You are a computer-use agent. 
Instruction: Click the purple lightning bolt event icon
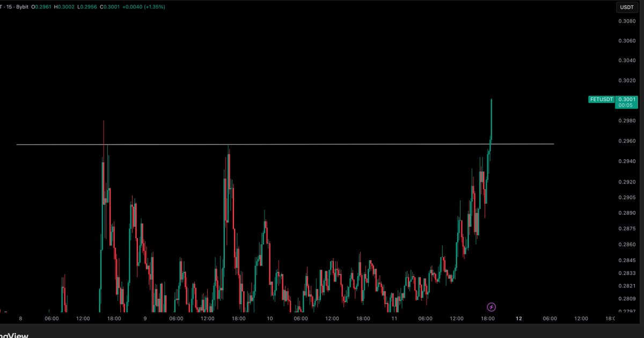pyautogui.click(x=492, y=307)
